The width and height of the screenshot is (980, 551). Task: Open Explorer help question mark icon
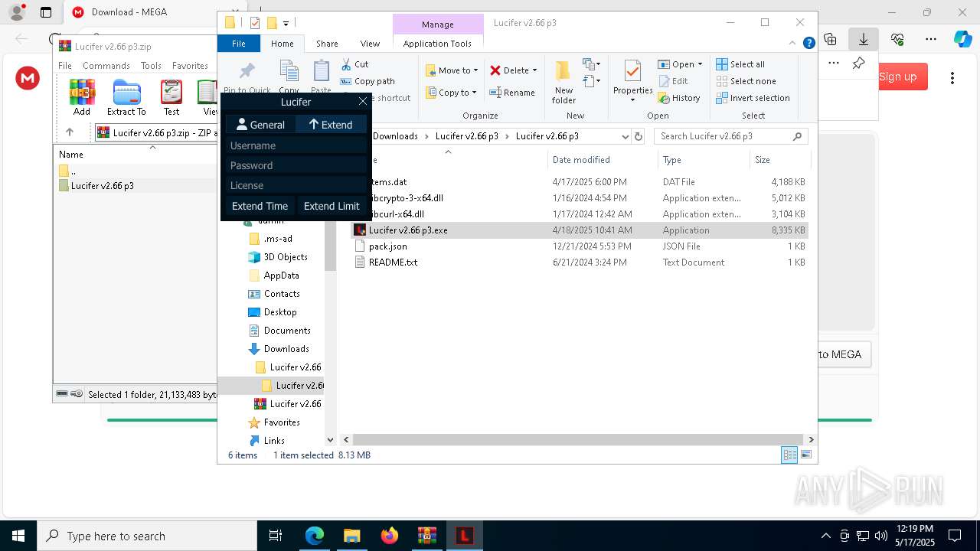click(808, 44)
